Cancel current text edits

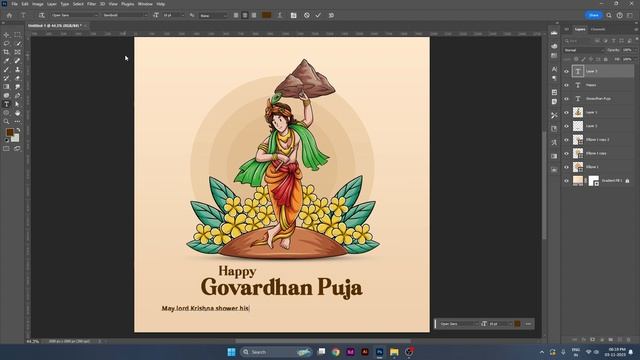tap(307, 15)
